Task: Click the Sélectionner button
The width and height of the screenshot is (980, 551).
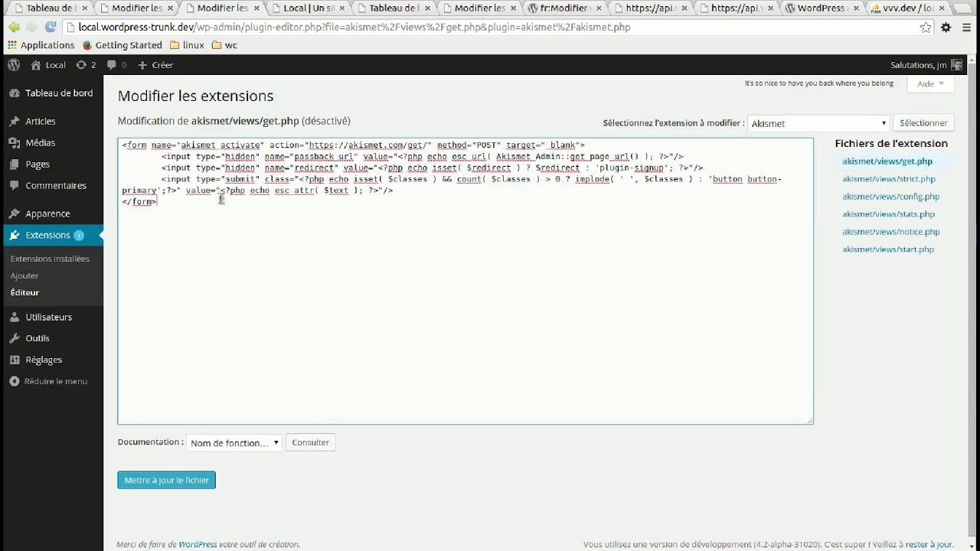Action: click(x=923, y=123)
